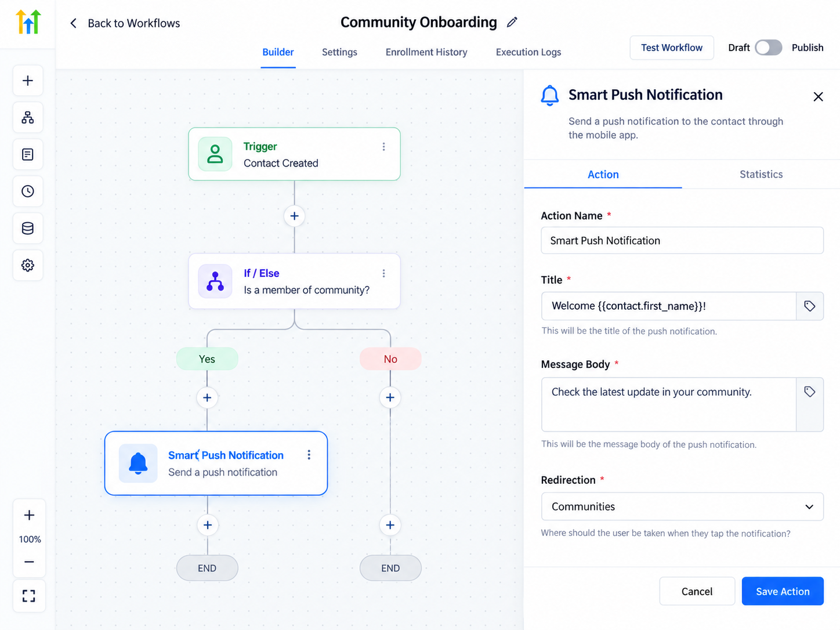Click the Save Action button
Screen dimensions: 840x630
click(x=783, y=591)
